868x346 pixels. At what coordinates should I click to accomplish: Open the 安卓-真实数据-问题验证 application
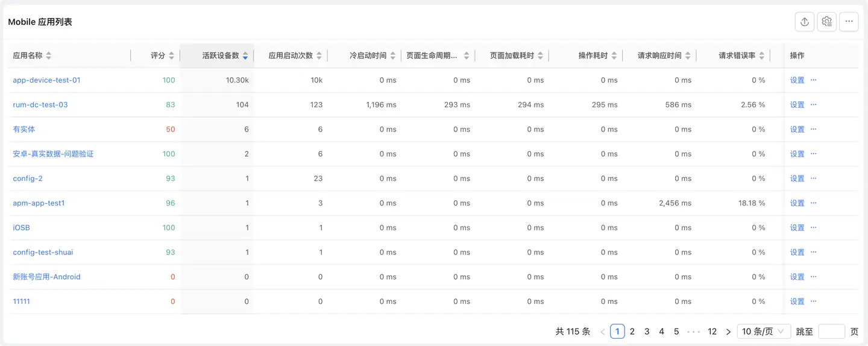point(53,154)
